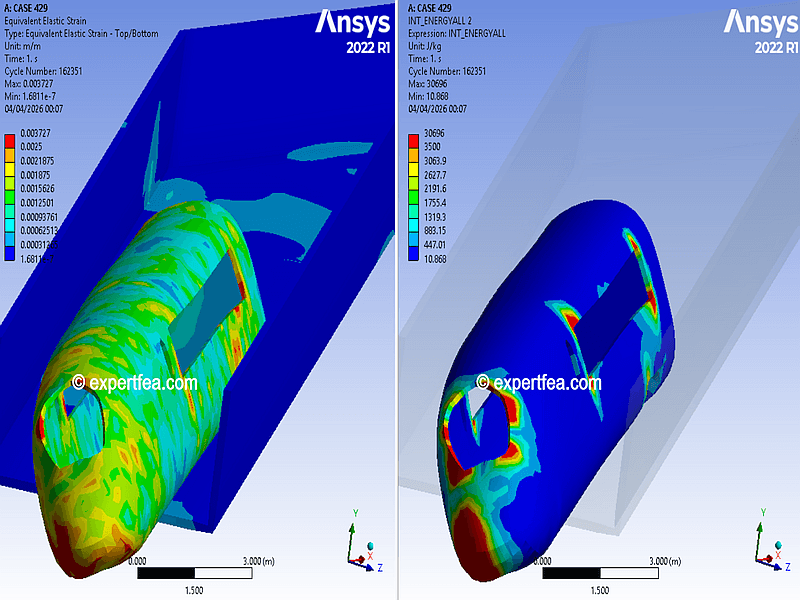This screenshot has width=800, height=600.
Task: Click the Ansys logo in left viewport
Action: pyautogui.click(x=353, y=22)
